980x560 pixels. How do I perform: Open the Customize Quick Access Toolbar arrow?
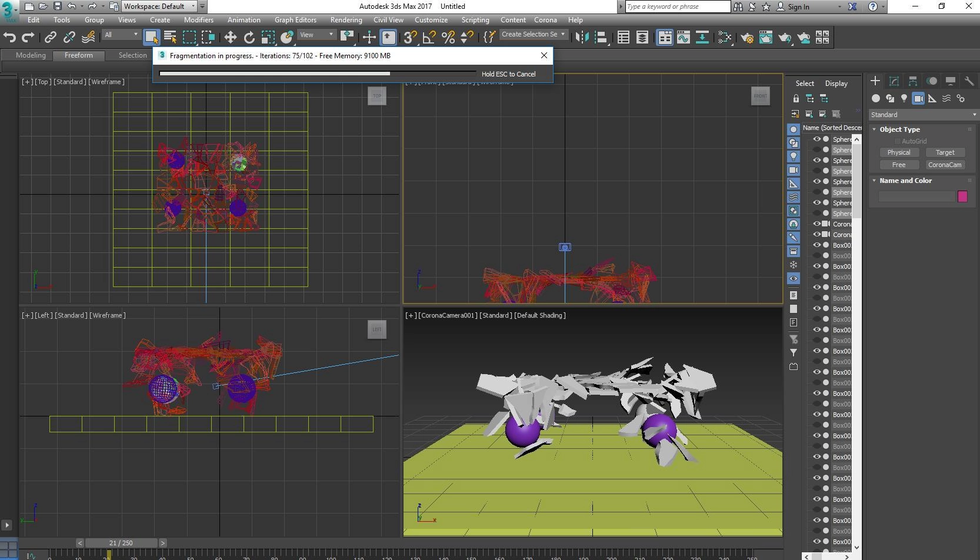tap(202, 6)
